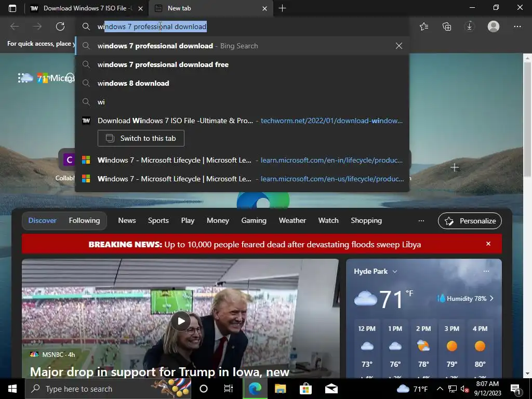Go to the News category

127,220
